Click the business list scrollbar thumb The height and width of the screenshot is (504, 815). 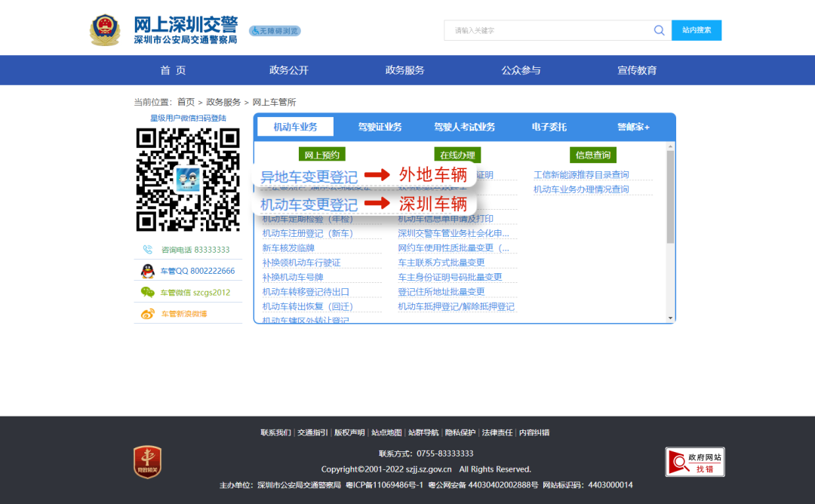click(671, 196)
